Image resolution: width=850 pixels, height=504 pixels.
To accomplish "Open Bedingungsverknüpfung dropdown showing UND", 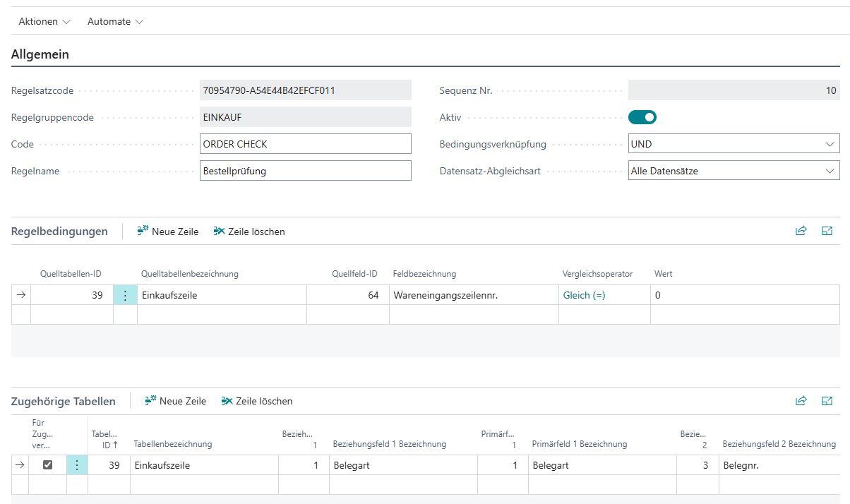I will click(734, 144).
